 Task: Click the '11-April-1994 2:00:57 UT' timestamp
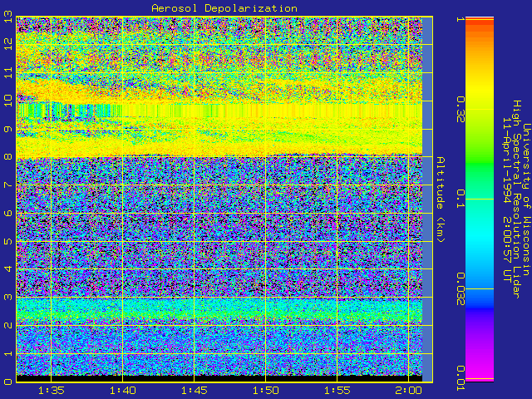506,199
